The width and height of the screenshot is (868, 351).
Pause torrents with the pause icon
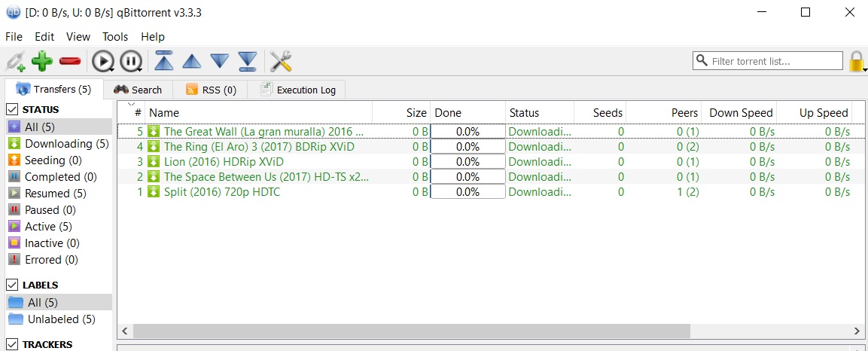click(130, 61)
